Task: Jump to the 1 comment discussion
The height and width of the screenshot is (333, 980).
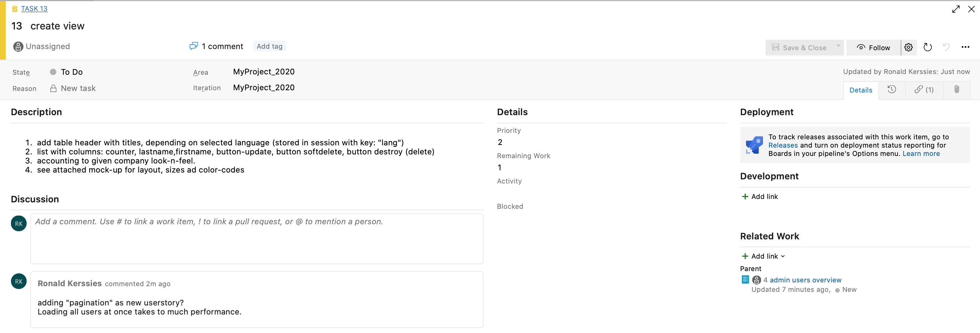Action: pyautogui.click(x=222, y=46)
